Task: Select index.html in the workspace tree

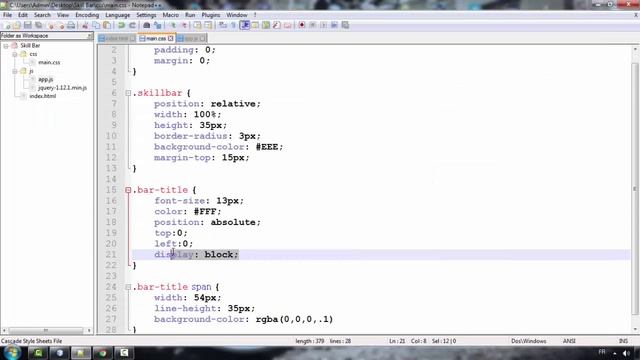Action: 42,96
